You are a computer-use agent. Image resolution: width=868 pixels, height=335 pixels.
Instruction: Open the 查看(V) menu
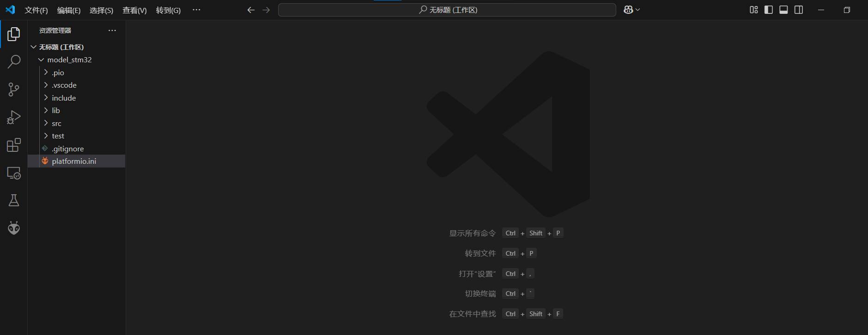pyautogui.click(x=134, y=10)
